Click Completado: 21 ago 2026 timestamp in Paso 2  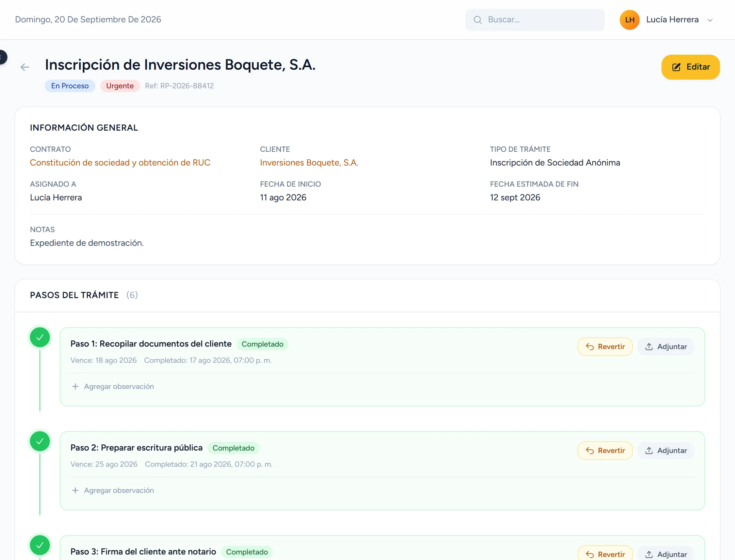coord(209,464)
